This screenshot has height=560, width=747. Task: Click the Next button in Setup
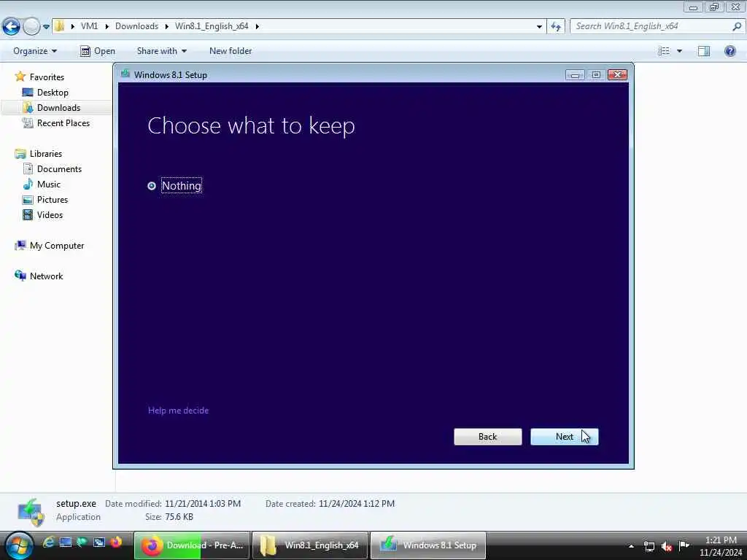point(564,437)
